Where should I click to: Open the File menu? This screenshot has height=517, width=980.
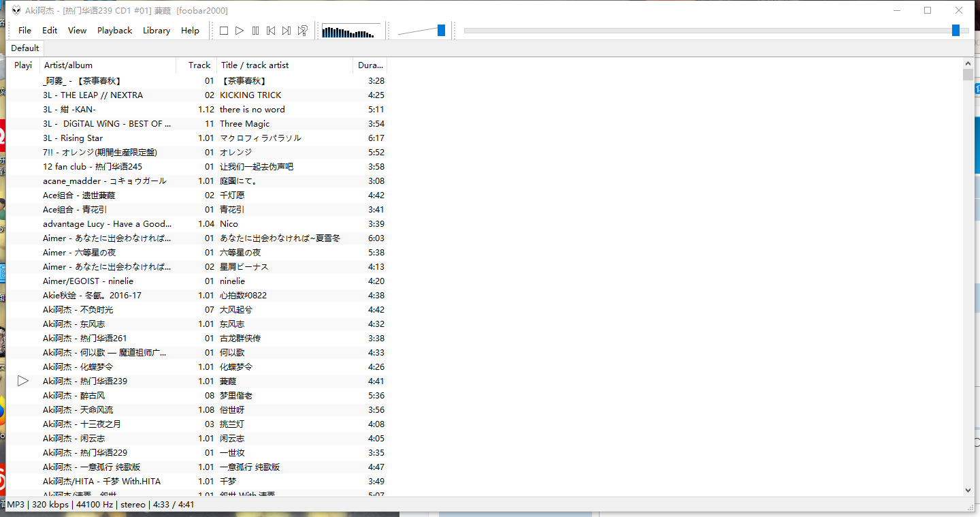click(24, 30)
